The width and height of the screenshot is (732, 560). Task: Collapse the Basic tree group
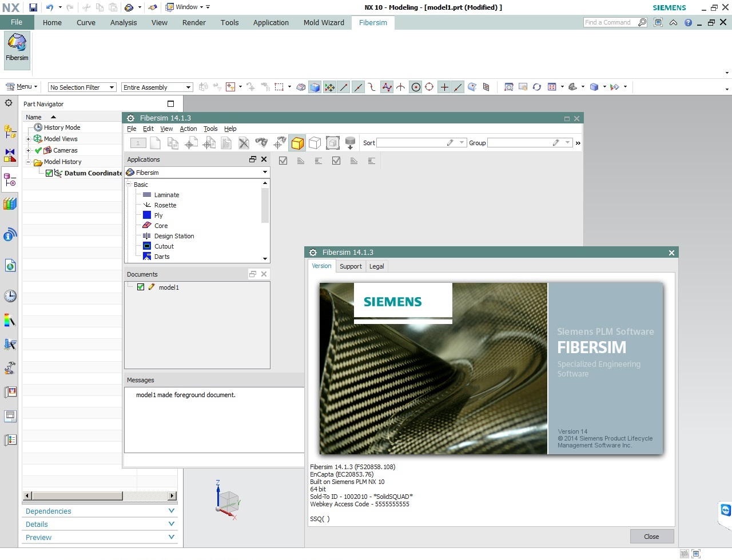(129, 185)
